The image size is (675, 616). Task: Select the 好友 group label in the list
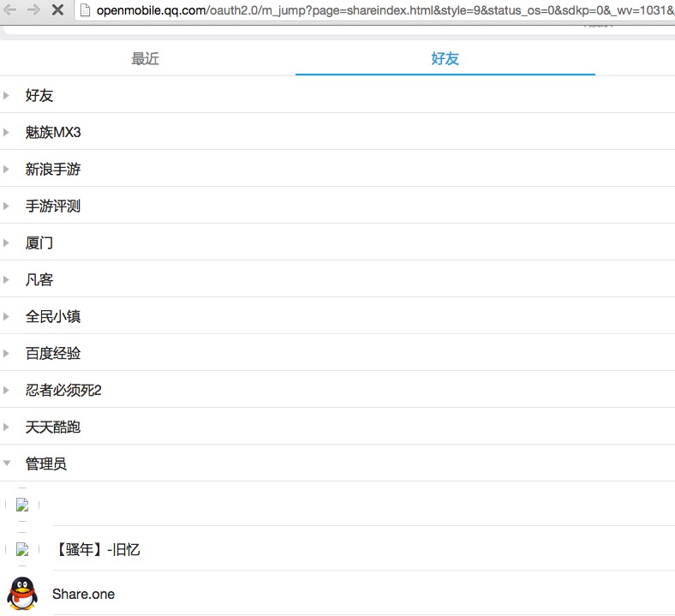[39, 96]
